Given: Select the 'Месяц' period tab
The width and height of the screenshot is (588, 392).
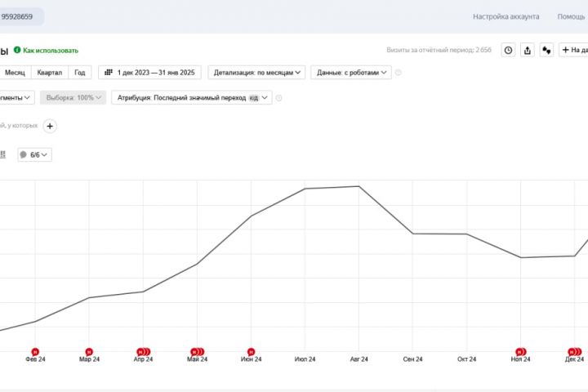Looking at the screenshot, I should point(15,73).
